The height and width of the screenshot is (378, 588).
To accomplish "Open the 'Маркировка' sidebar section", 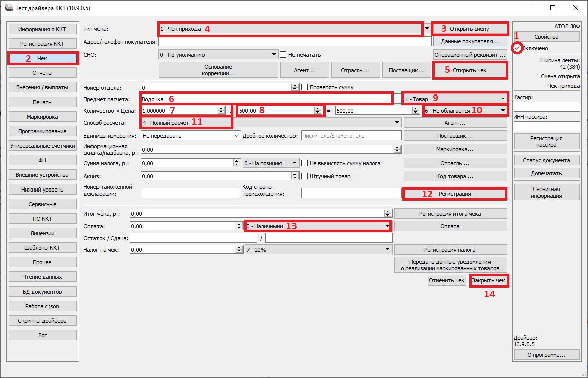I will [x=42, y=117].
